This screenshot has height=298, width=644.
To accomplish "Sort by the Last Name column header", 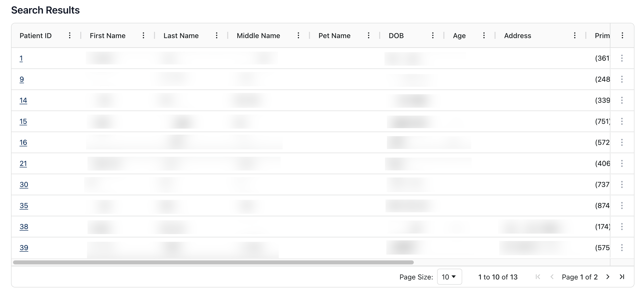I will (181, 36).
